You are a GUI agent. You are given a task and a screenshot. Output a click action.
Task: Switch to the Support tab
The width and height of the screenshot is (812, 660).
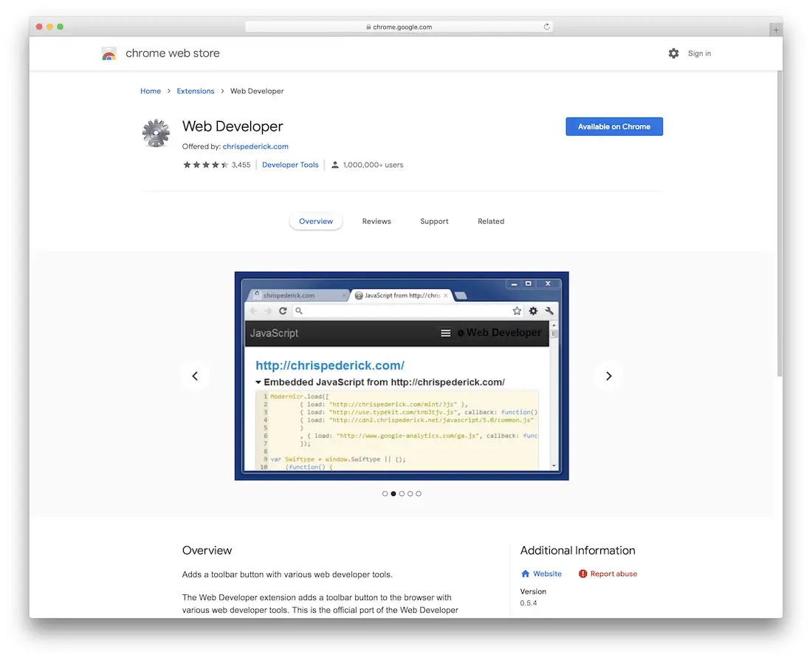pos(434,221)
